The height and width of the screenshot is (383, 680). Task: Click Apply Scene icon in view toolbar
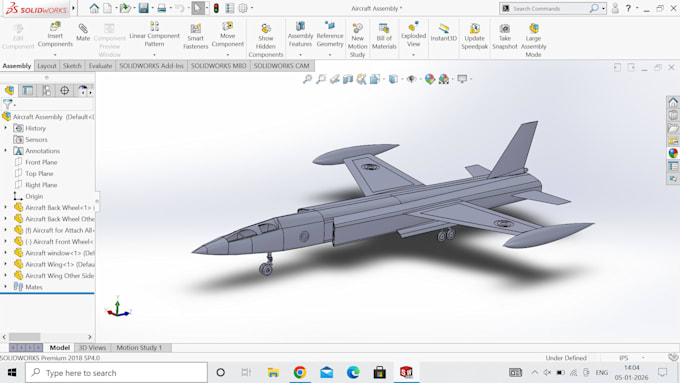point(443,79)
